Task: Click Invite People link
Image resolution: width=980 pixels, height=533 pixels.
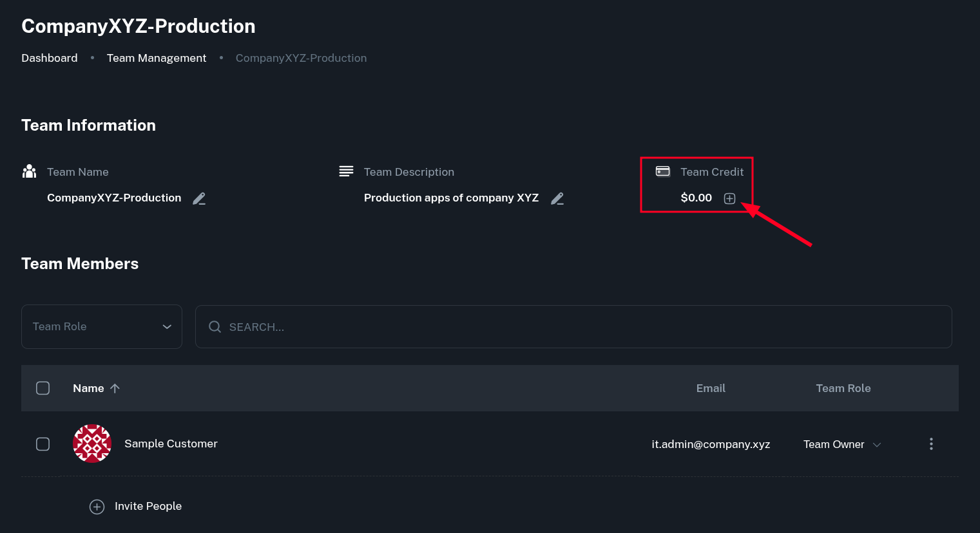Action: point(148,506)
